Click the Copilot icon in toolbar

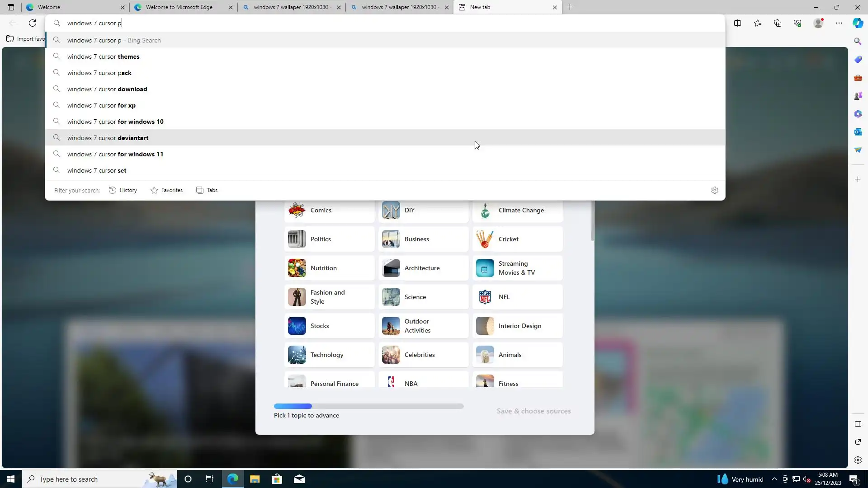click(858, 23)
